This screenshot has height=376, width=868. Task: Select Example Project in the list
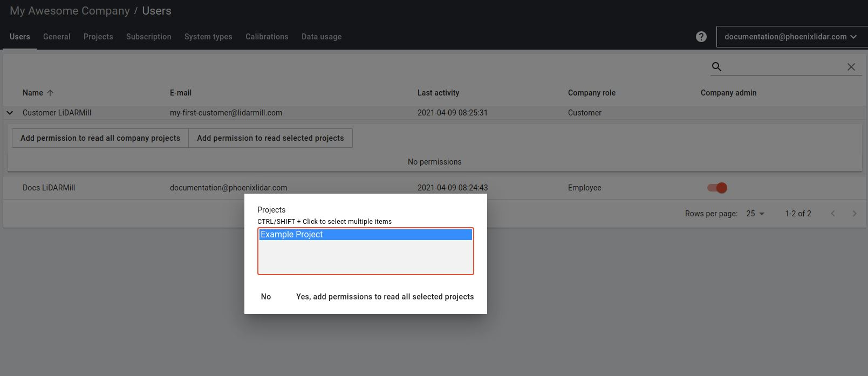click(365, 235)
